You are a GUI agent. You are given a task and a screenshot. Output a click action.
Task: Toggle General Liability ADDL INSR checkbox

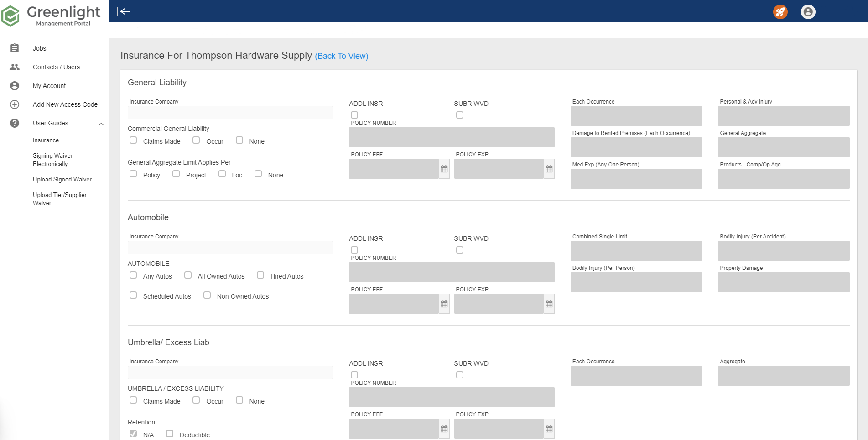pyautogui.click(x=354, y=115)
